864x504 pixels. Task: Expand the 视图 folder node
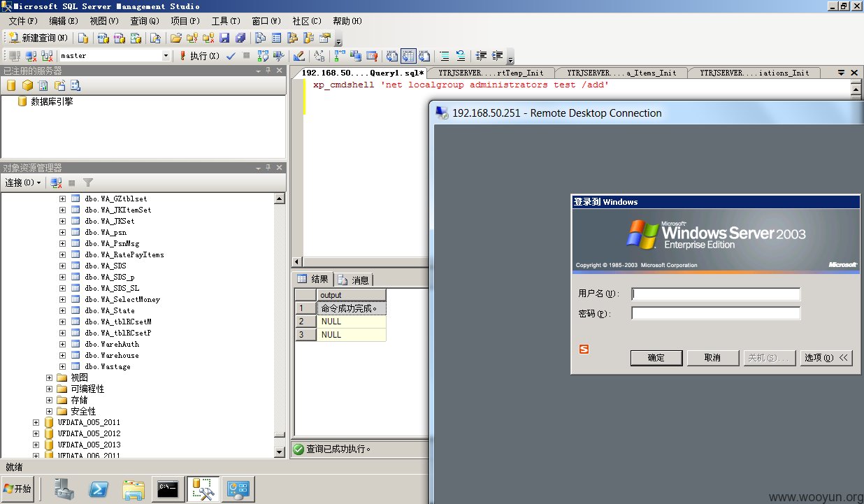(49, 377)
